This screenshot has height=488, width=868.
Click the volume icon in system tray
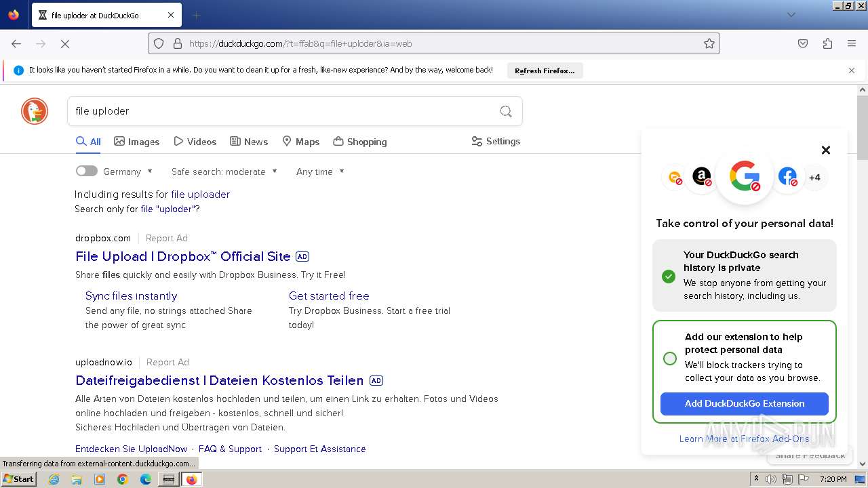[x=771, y=479]
